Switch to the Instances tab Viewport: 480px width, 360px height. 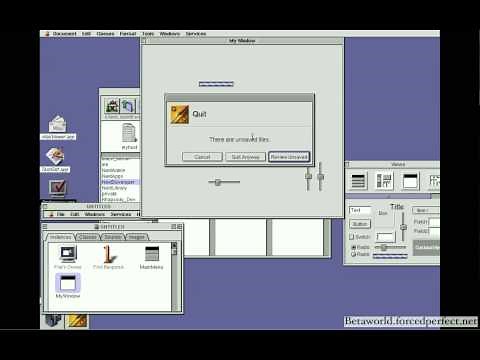click(x=61, y=237)
